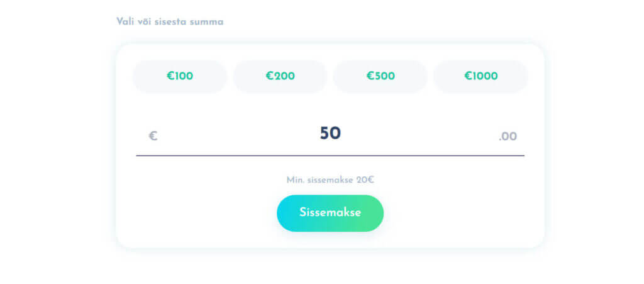Choose the €200 quick amount

pyautogui.click(x=280, y=76)
